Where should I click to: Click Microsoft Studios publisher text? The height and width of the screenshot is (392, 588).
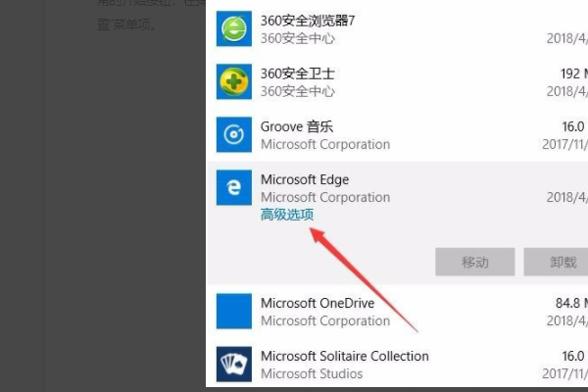[x=312, y=373]
